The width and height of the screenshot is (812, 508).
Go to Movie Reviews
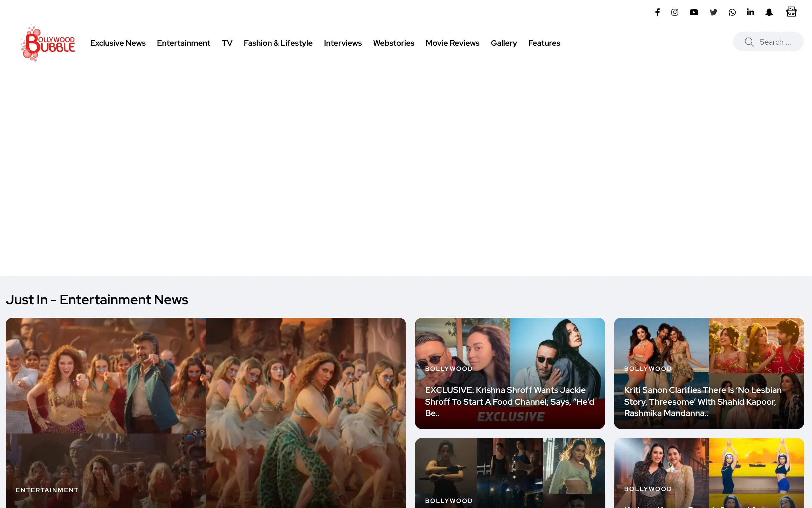[452, 43]
